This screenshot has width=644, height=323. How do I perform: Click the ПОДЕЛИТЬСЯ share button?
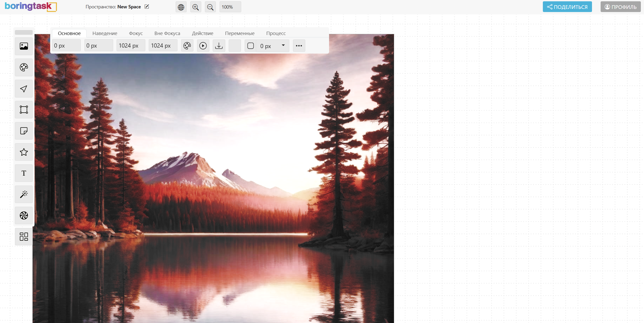click(567, 7)
